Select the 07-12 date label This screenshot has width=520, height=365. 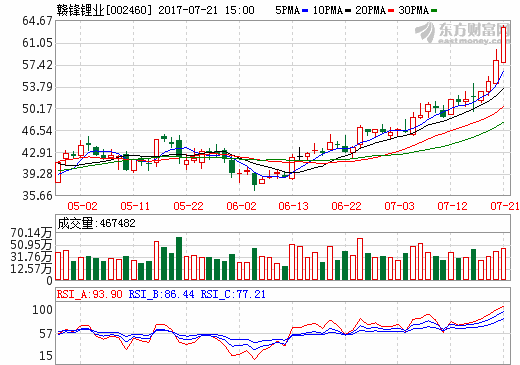tap(452, 206)
